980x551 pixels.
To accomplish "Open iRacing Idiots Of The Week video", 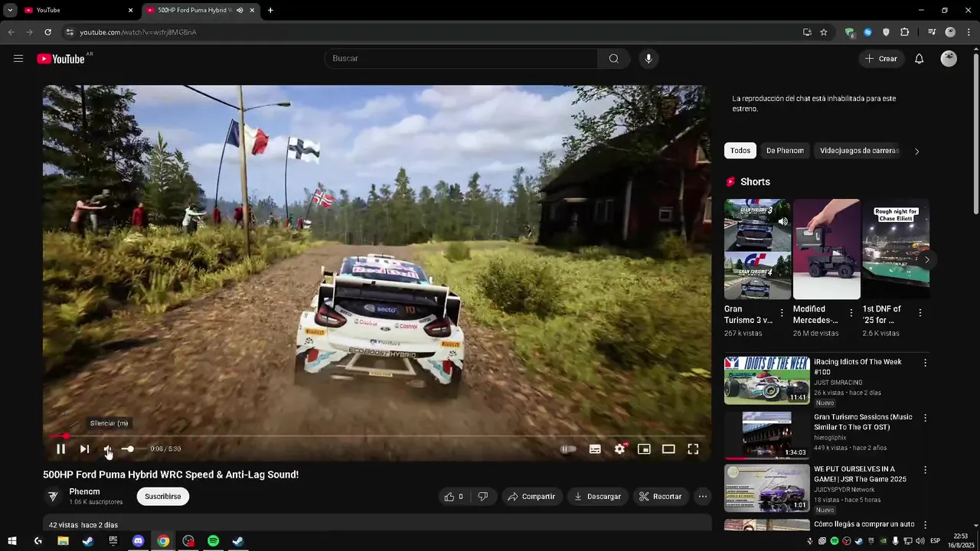I will click(767, 380).
